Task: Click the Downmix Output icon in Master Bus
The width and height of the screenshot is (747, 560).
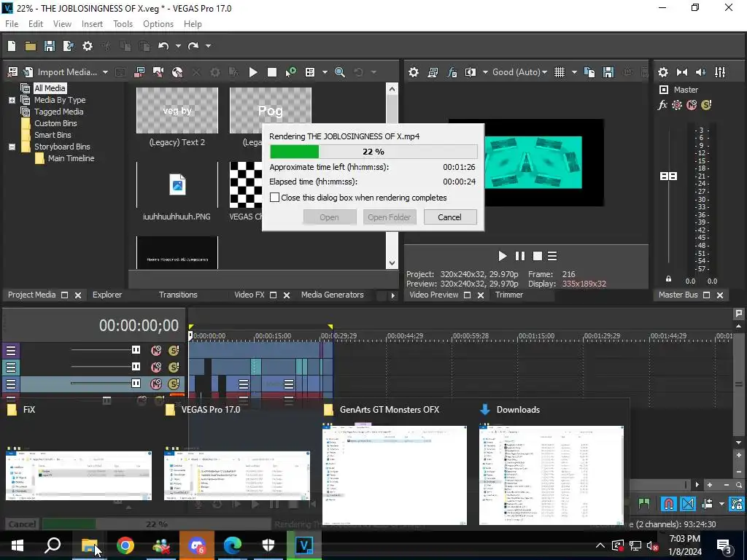Action: point(682,72)
